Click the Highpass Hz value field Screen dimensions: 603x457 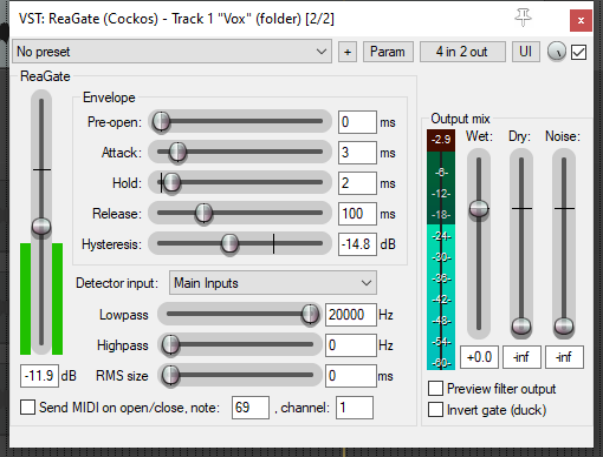point(351,345)
